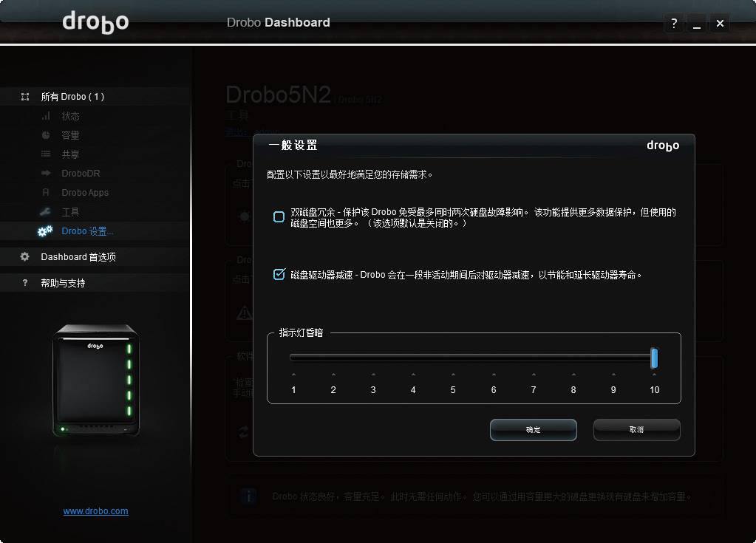Image resolution: width=756 pixels, height=543 pixels.
Task: Open Dashboard 首选项 preferences
Action: (78, 257)
